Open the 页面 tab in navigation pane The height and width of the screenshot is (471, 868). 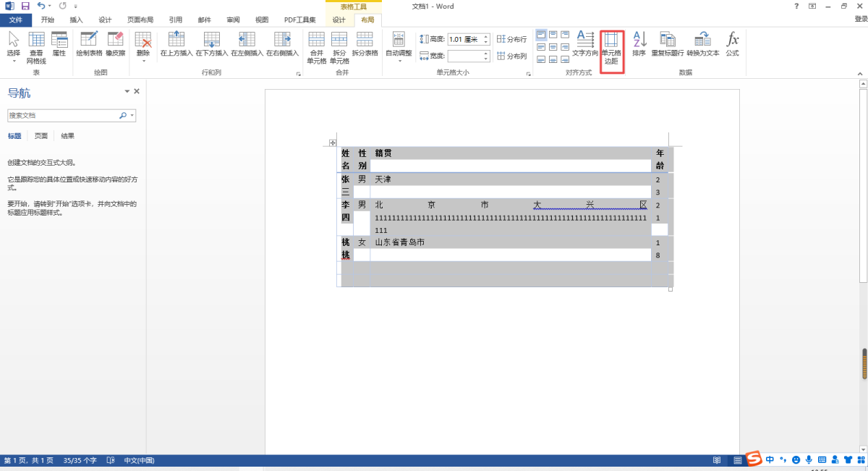coord(41,136)
